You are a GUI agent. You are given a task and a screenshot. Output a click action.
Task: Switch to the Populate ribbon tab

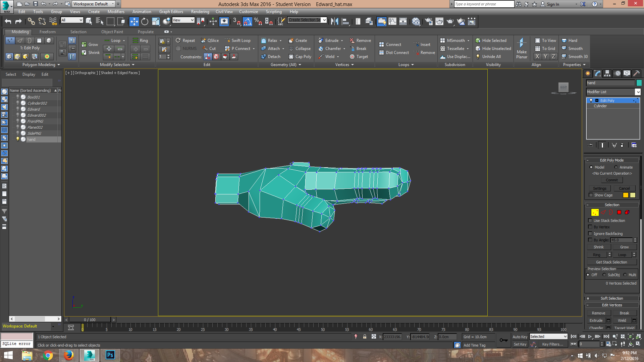tap(146, 32)
